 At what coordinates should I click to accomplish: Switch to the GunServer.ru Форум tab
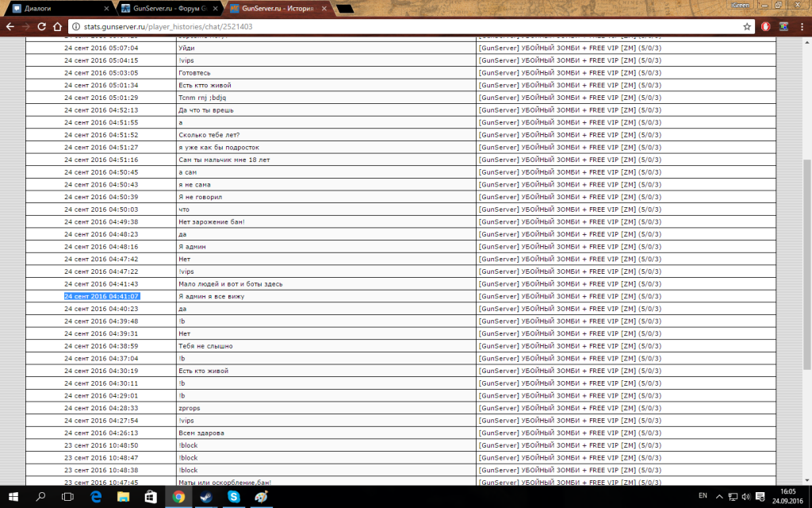164,9
